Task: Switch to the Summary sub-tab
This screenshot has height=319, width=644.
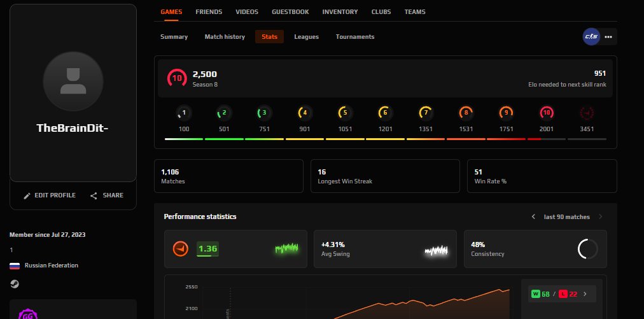Action: 174,36
